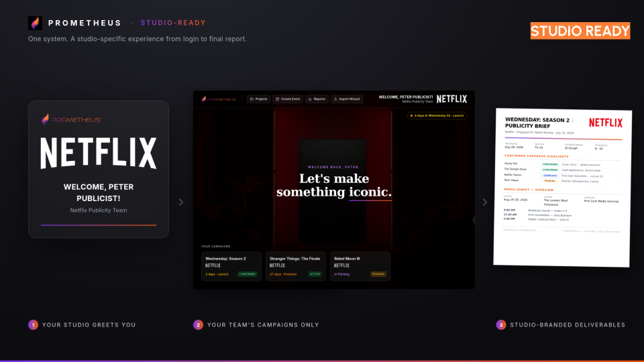Click the ACTIVE badge on the Stranger Things card
Screen dimensions: 644x362
pyautogui.click(x=315, y=274)
